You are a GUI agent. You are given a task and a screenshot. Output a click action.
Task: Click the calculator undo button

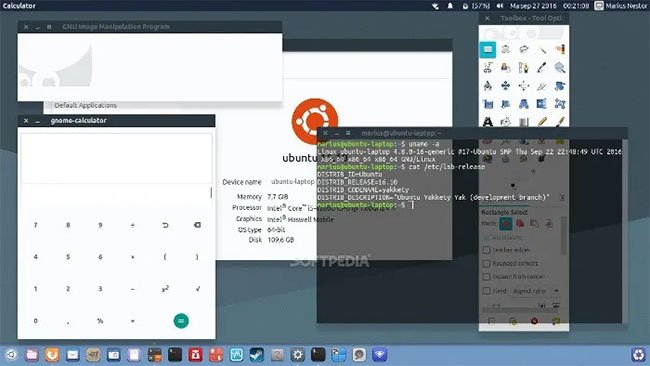tap(165, 225)
